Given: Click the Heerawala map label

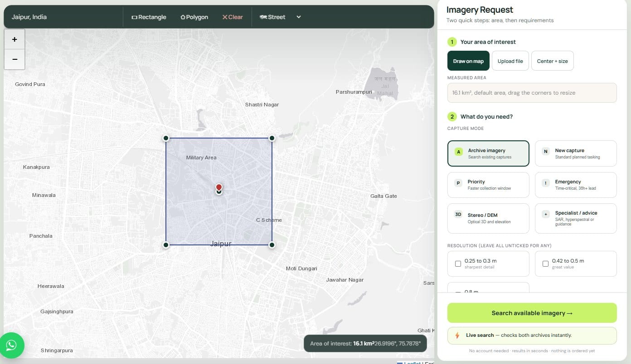Looking at the screenshot, I should (51, 286).
